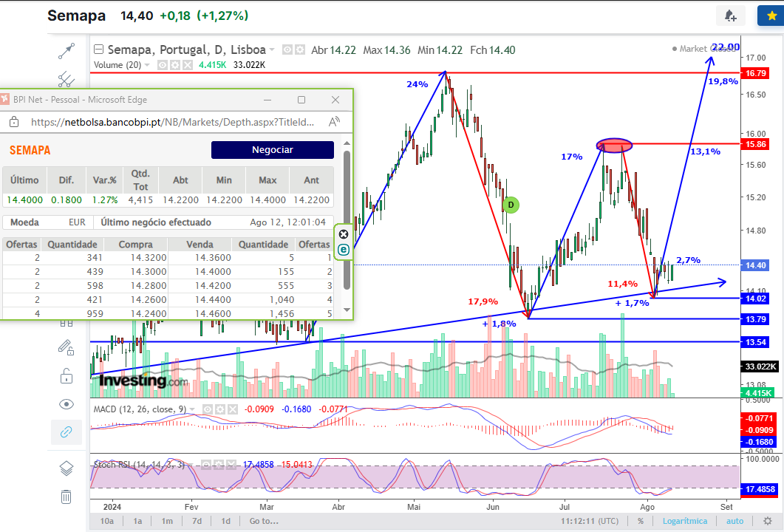
Task: Click the ask price 14.3600 cell
Action: 213,258
